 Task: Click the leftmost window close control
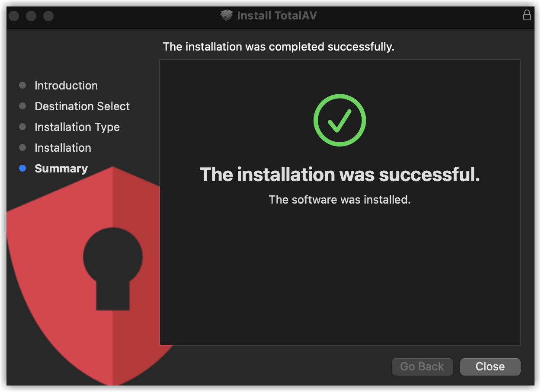pos(14,16)
